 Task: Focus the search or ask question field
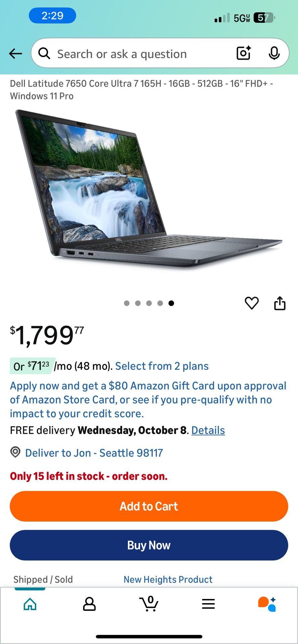[141, 54]
